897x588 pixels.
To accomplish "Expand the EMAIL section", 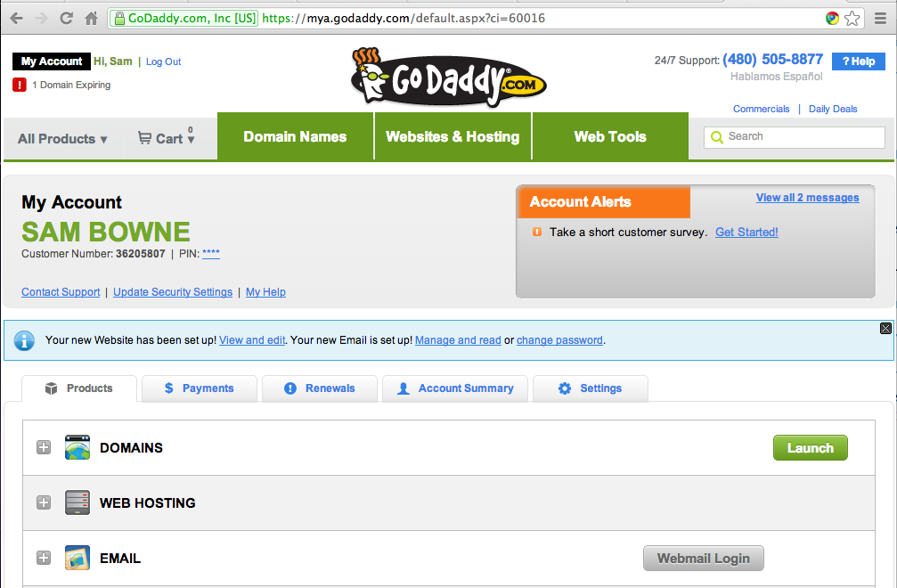I will [x=44, y=558].
